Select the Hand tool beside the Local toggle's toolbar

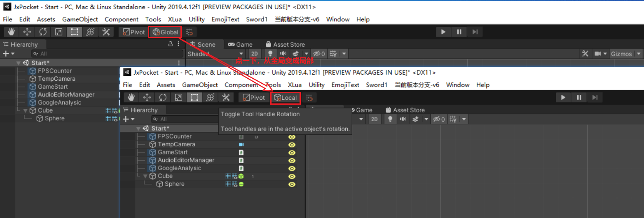[x=131, y=98]
